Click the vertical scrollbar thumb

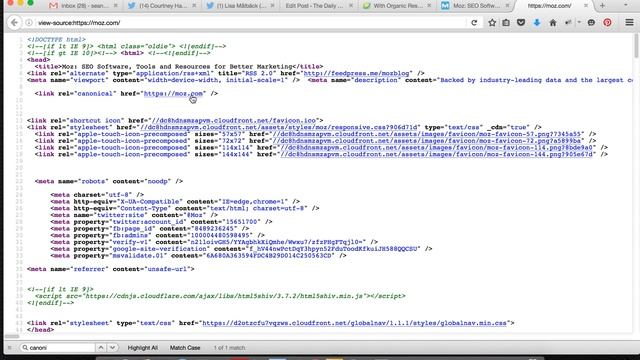coord(636,46)
